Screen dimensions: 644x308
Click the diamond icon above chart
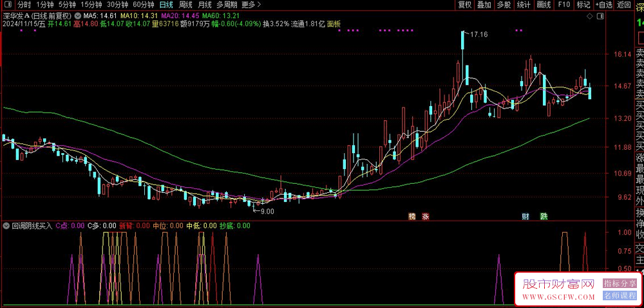point(589,17)
